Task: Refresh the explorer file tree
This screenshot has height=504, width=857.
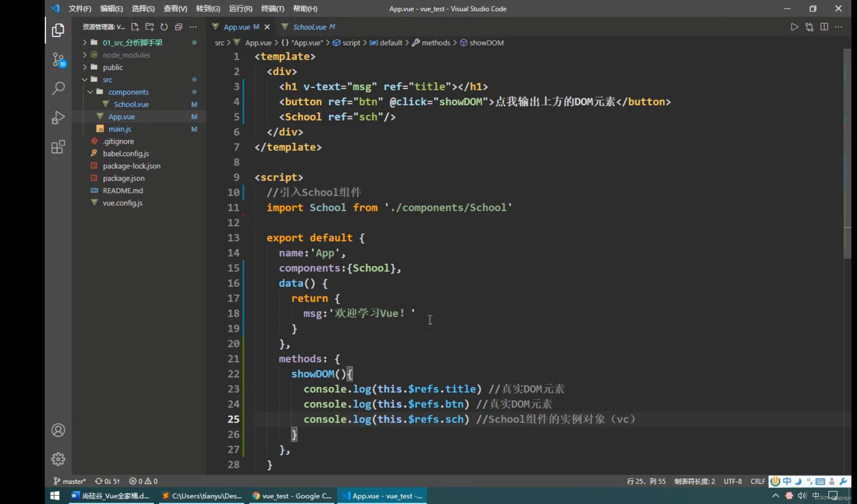Action: pos(164,27)
